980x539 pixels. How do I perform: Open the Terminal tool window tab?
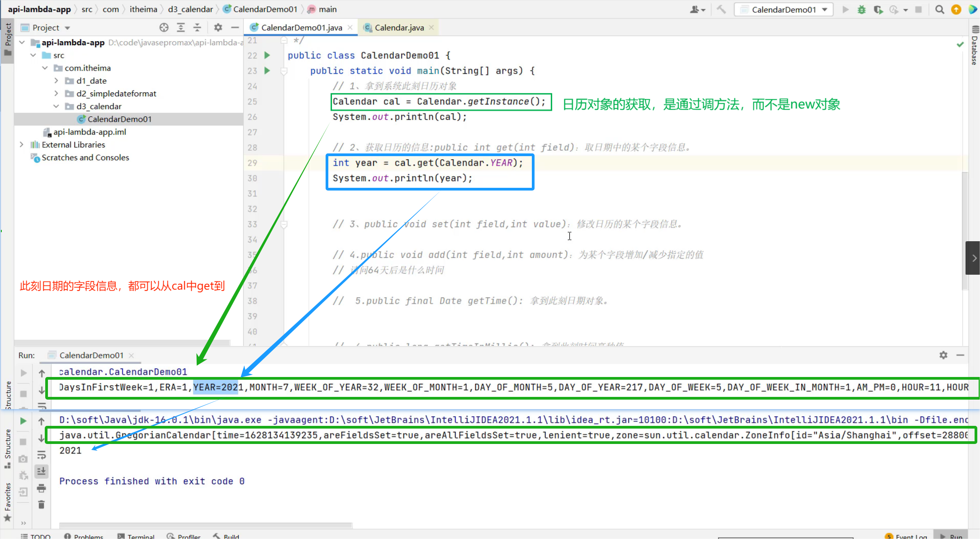click(136, 536)
